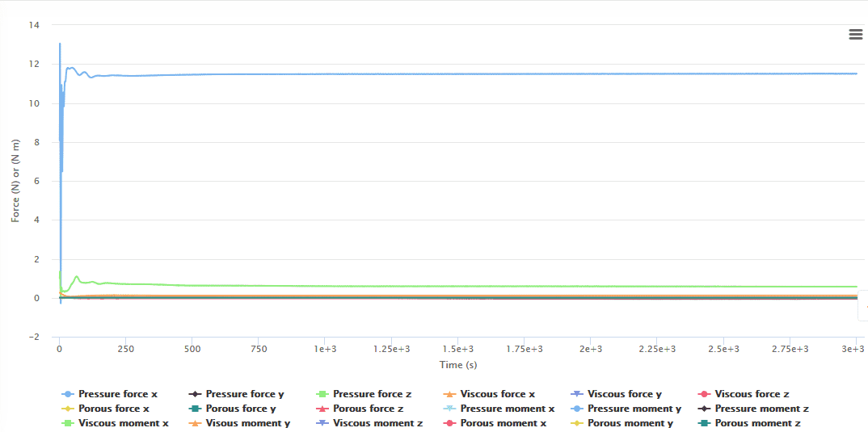Toggle the Pressure moment y legend entry
This screenshot has width=868, height=432.
point(626,409)
